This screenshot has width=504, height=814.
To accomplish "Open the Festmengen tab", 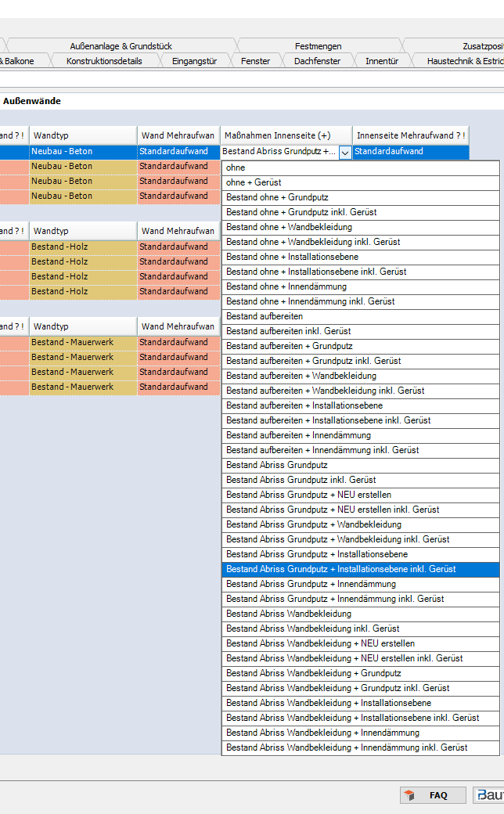I will [319, 46].
